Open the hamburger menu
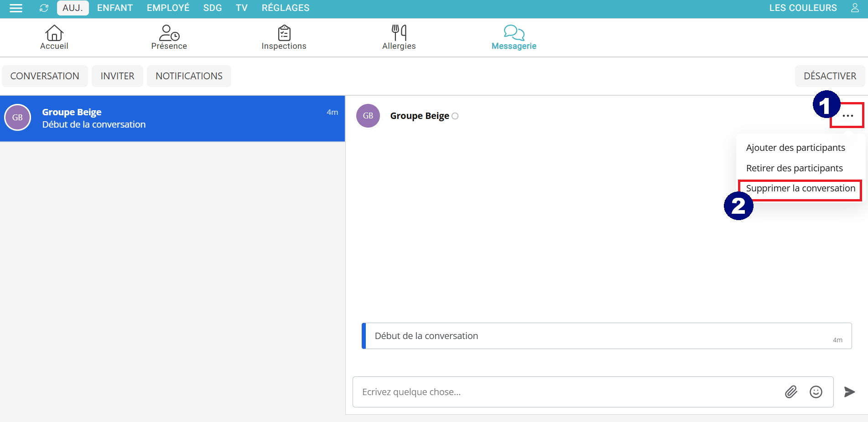 coord(16,8)
